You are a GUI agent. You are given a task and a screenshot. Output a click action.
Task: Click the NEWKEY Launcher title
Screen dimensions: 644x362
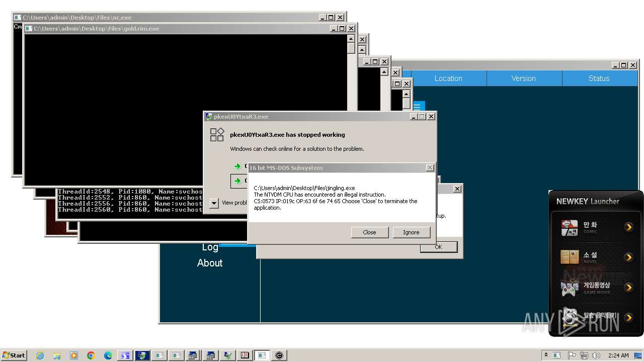pyautogui.click(x=588, y=201)
